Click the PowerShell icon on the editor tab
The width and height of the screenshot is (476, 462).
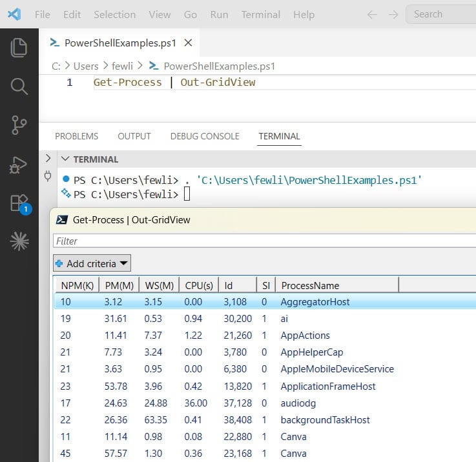click(x=55, y=43)
